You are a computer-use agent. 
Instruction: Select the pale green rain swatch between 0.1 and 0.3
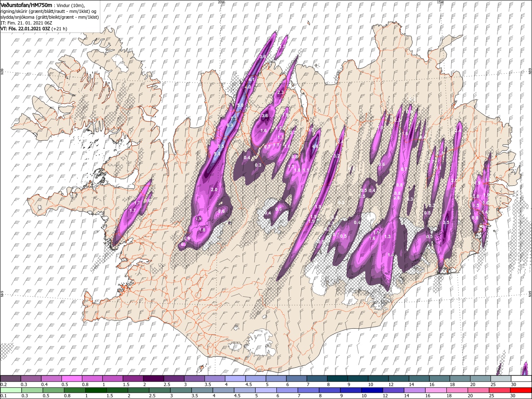click(x=10, y=390)
